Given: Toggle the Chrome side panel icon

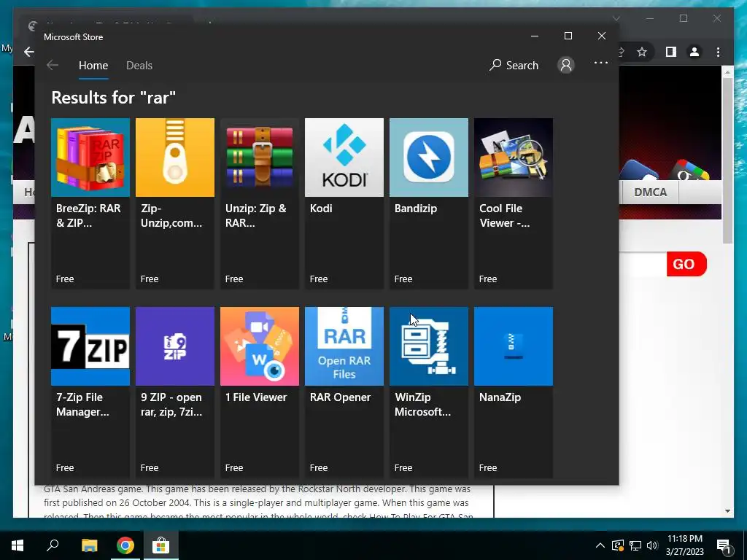Looking at the screenshot, I should [671, 52].
